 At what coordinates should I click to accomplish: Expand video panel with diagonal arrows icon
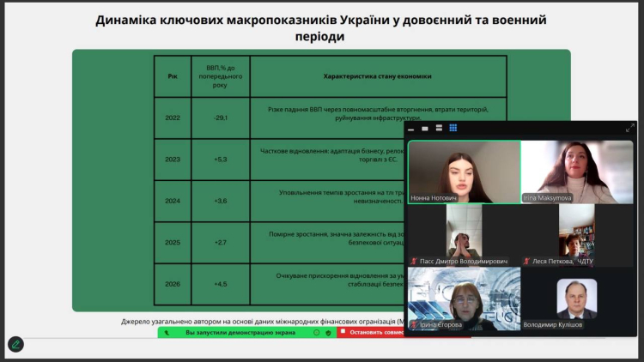[x=629, y=128]
